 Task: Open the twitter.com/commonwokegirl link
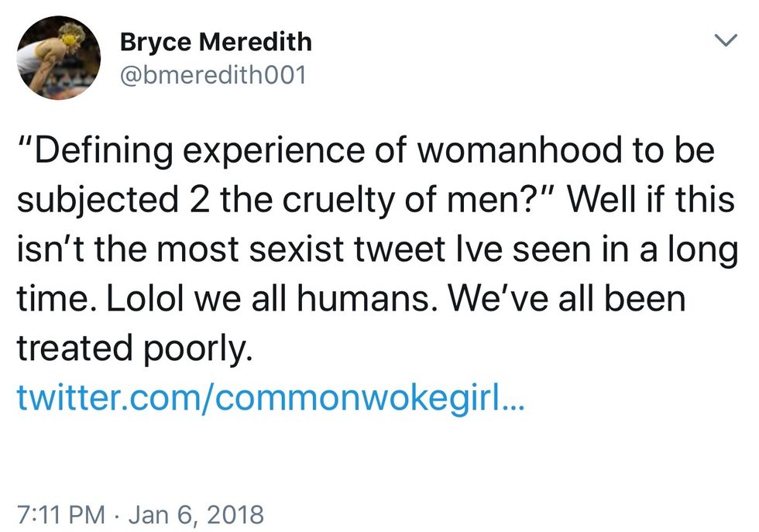[270, 400]
